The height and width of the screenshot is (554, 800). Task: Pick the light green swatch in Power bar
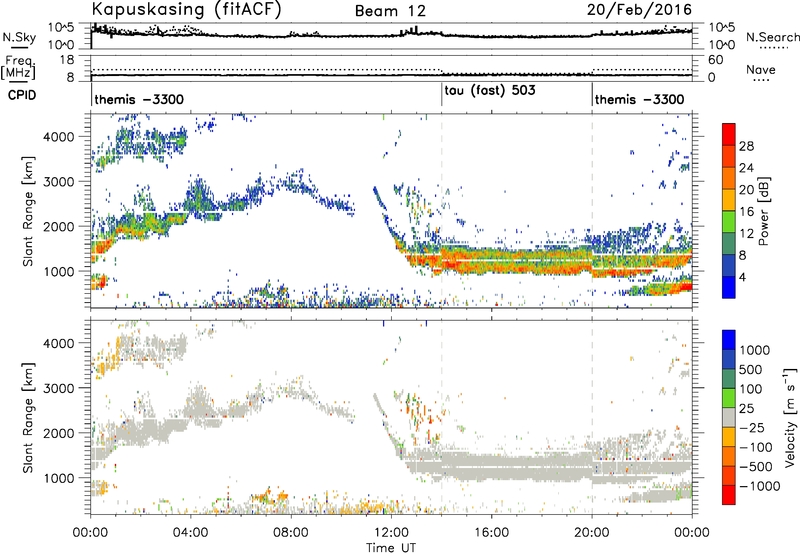point(729,222)
